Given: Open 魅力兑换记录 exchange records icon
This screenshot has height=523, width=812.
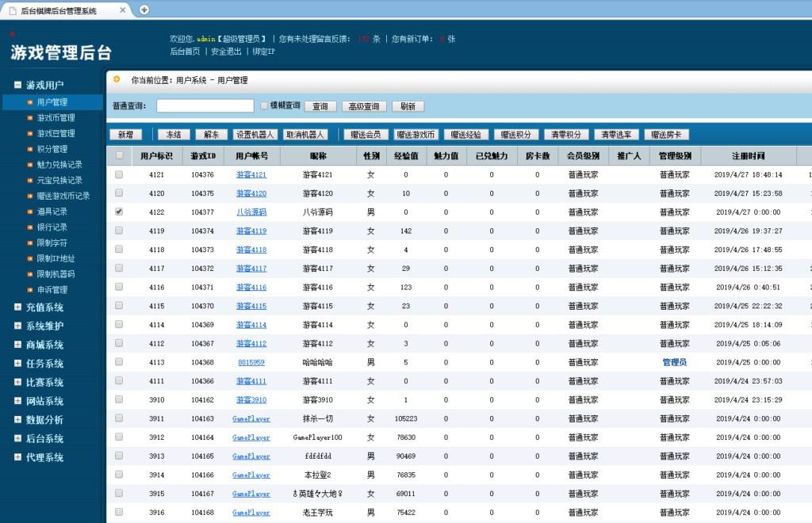Looking at the screenshot, I should click(x=29, y=165).
